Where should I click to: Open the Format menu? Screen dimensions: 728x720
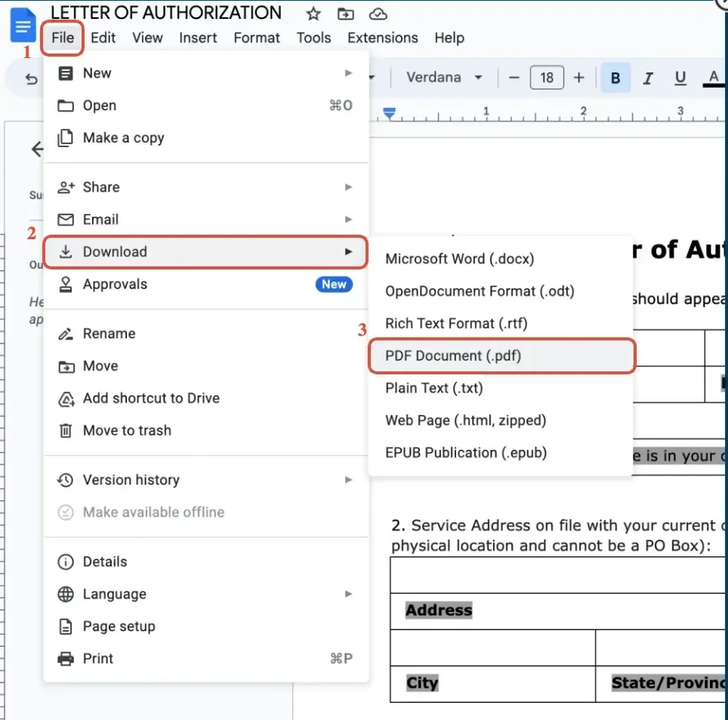[257, 38]
